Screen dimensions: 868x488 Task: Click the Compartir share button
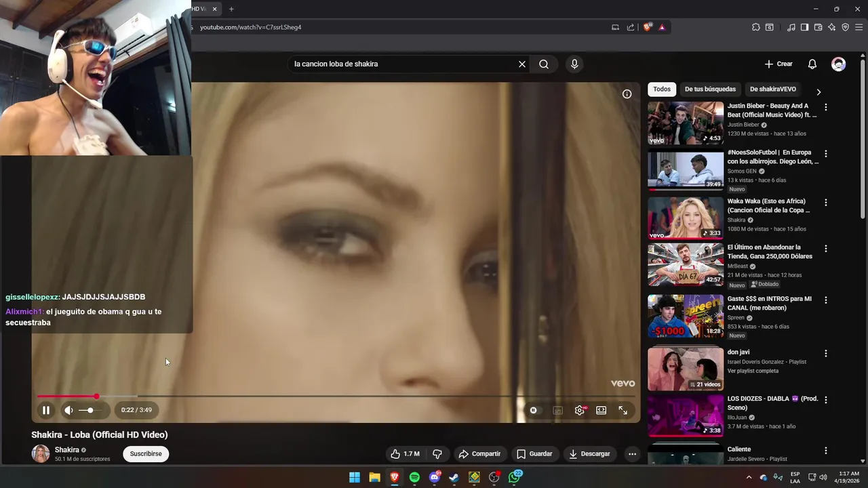point(479,453)
